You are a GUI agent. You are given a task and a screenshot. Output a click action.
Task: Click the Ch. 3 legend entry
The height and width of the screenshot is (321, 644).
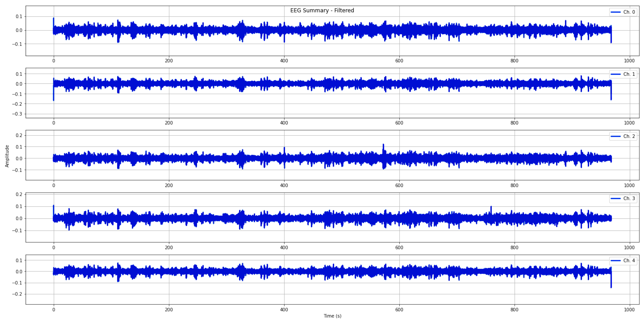[629, 198]
